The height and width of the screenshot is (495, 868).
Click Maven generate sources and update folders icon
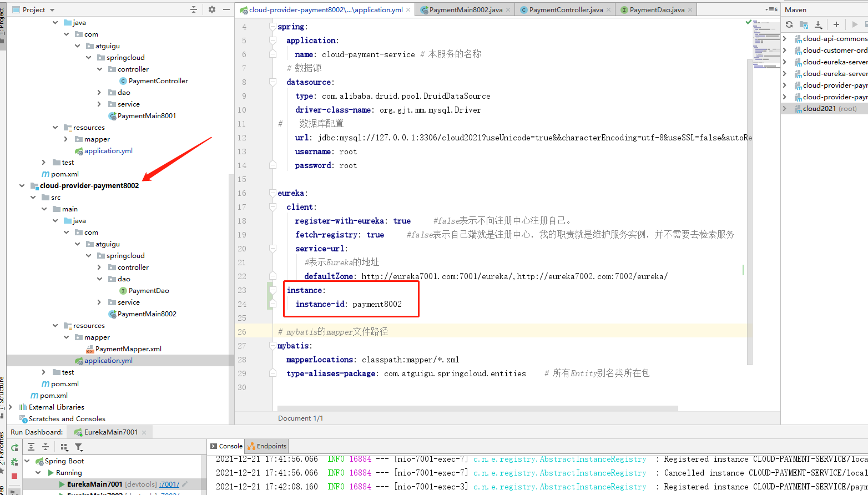click(804, 24)
